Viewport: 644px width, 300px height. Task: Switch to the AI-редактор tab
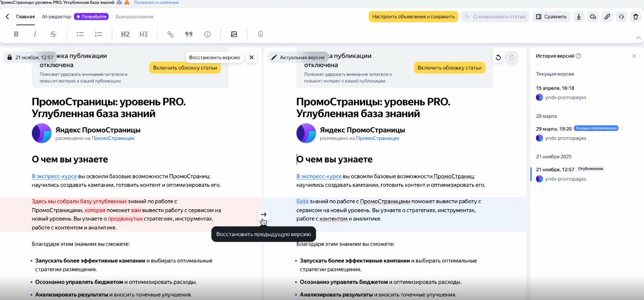pos(56,17)
